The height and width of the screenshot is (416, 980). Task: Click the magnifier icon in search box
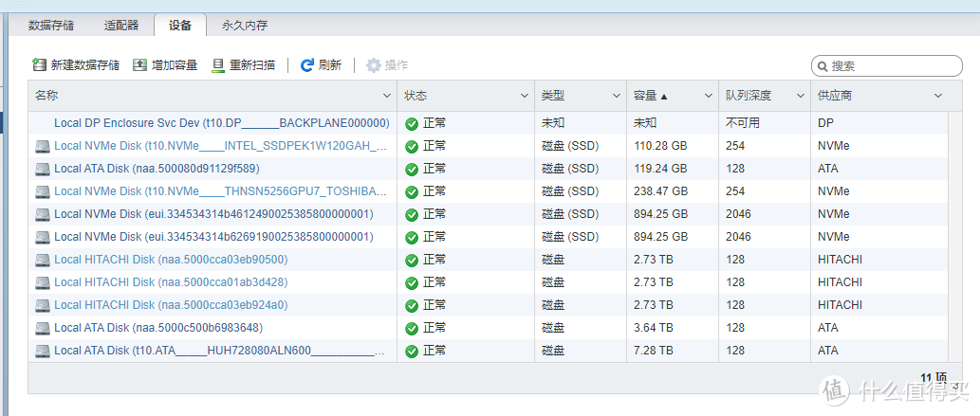coord(823,66)
